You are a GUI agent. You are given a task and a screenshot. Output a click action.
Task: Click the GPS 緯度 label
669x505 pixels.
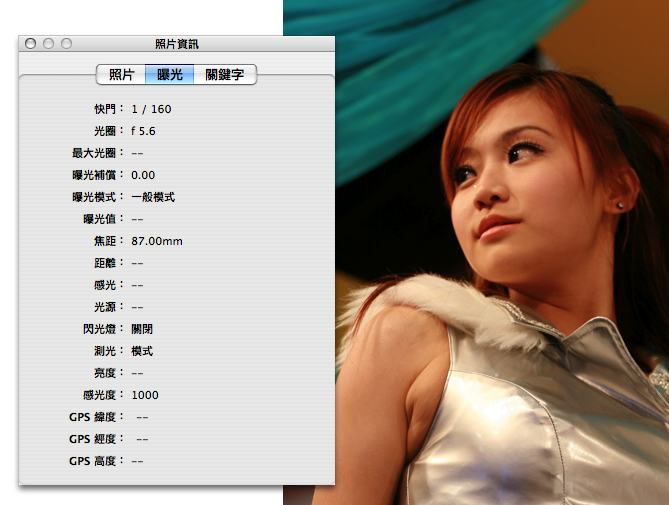click(x=96, y=417)
